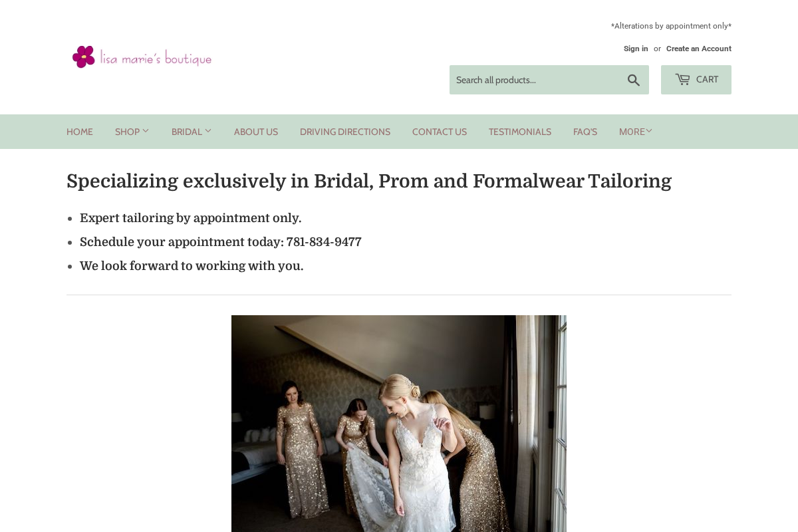Open the MORE navigation dropdown

pyautogui.click(x=636, y=132)
